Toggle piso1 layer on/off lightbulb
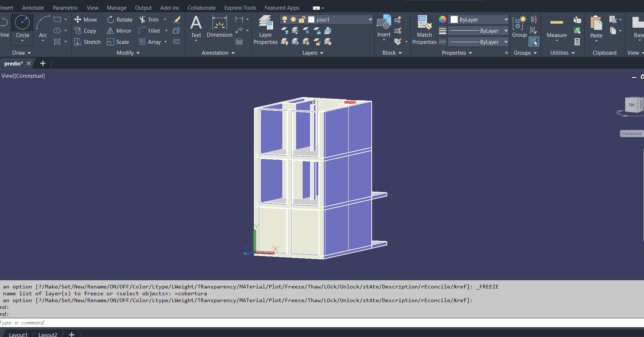 [x=285, y=19]
